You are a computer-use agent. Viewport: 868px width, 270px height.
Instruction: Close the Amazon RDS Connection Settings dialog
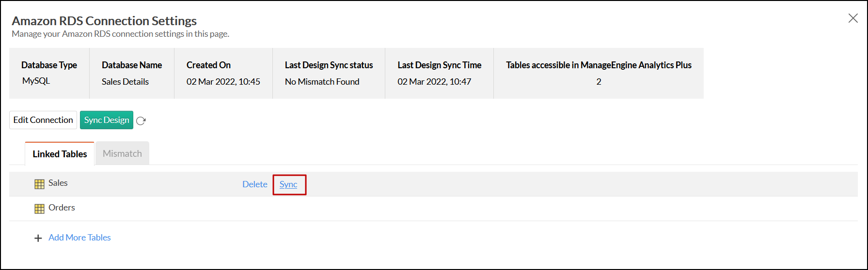pos(853,18)
